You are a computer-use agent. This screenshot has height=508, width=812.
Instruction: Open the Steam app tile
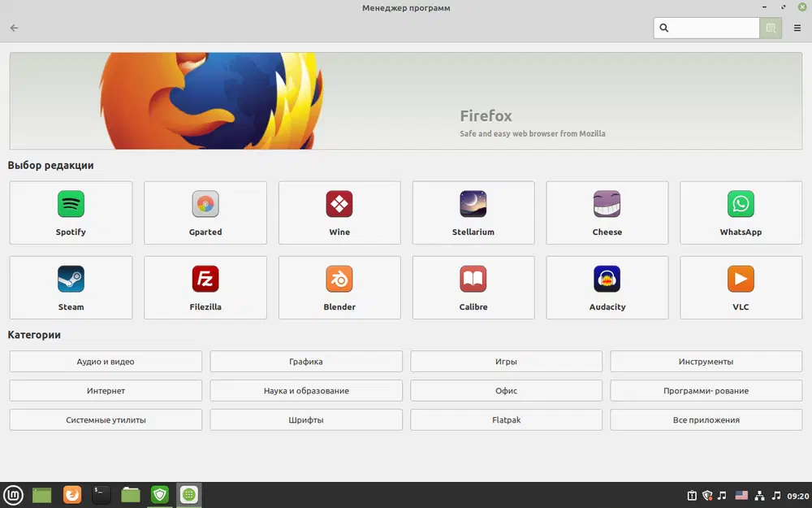click(x=71, y=288)
